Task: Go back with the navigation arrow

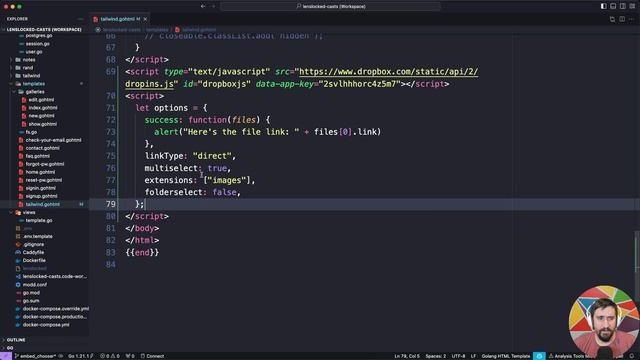Action: pos(203,6)
